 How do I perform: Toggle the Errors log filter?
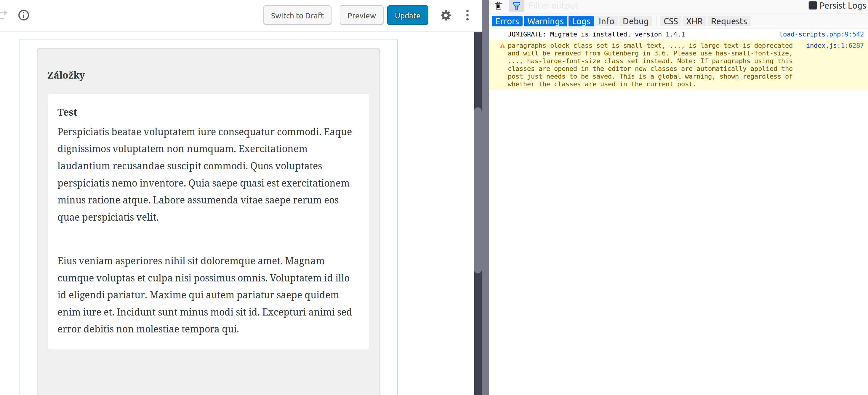pyautogui.click(x=507, y=21)
